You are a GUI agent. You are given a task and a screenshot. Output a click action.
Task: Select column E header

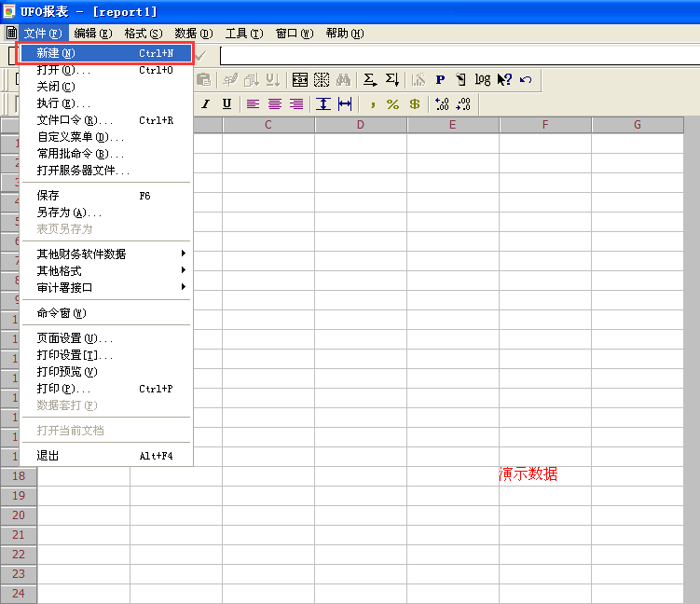pos(453,125)
